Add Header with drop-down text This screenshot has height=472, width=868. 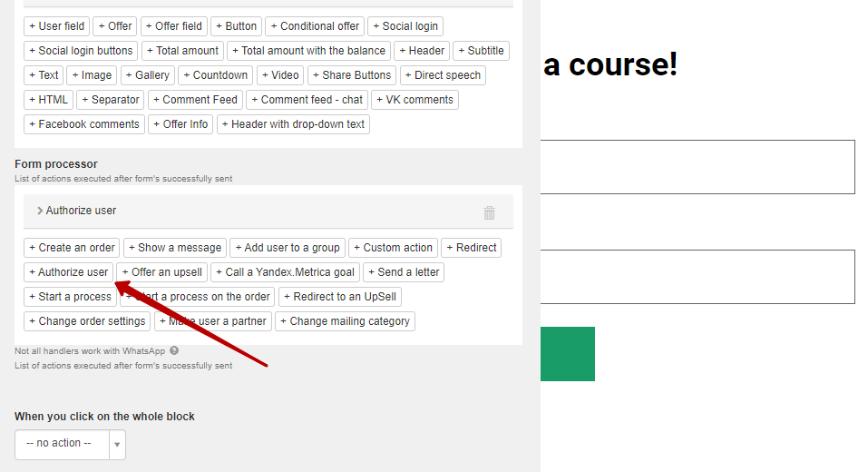[293, 124]
